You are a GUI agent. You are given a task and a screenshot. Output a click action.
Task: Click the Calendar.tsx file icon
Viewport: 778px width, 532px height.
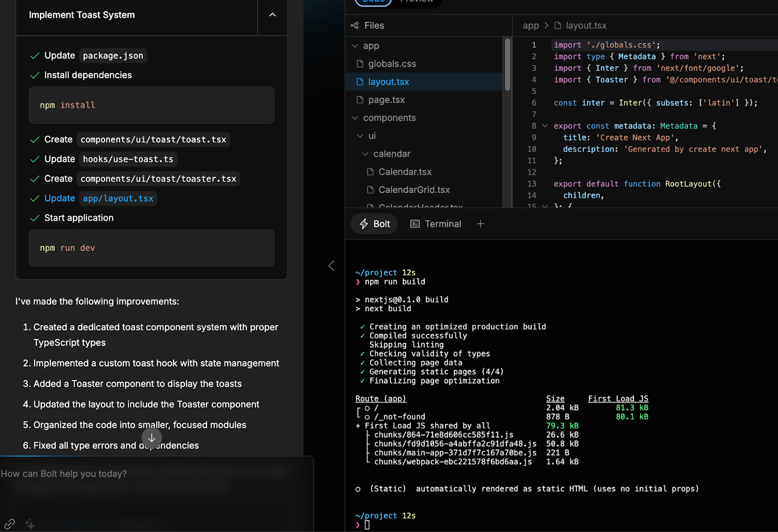click(x=370, y=172)
